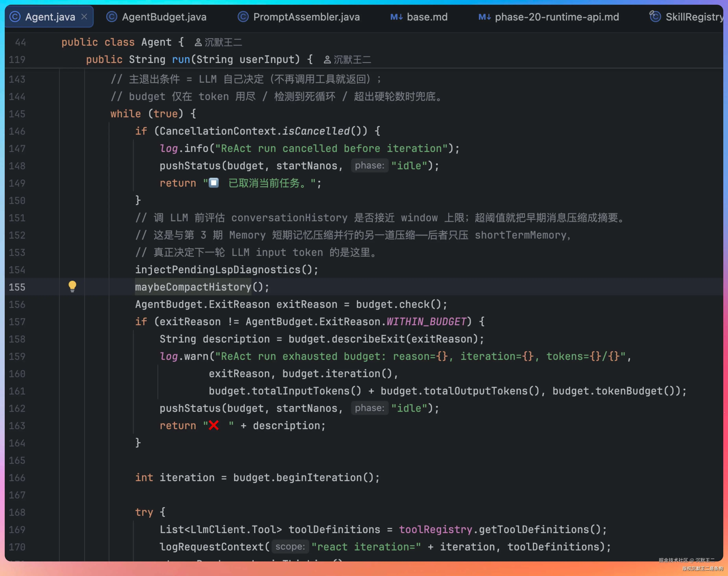Click the author name after class Agent
728x576 pixels.
pyautogui.click(x=223, y=43)
